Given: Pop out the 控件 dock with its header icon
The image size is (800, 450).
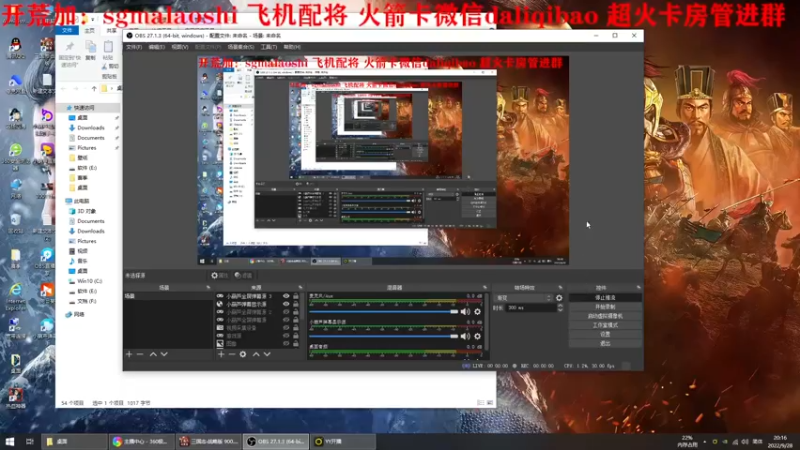Looking at the screenshot, I should [x=638, y=288].
